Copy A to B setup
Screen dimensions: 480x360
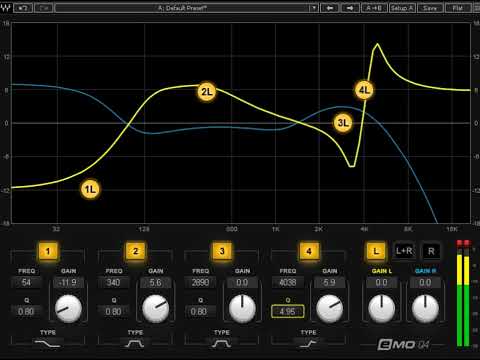(x=374, y=8)
